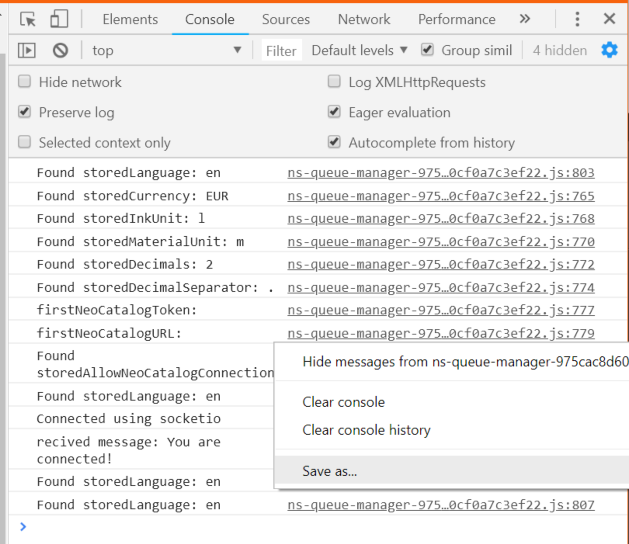Select log text 'Found storedDecimalSeparator: .'
Screen dimensions: 629x544
coord(155,287)
